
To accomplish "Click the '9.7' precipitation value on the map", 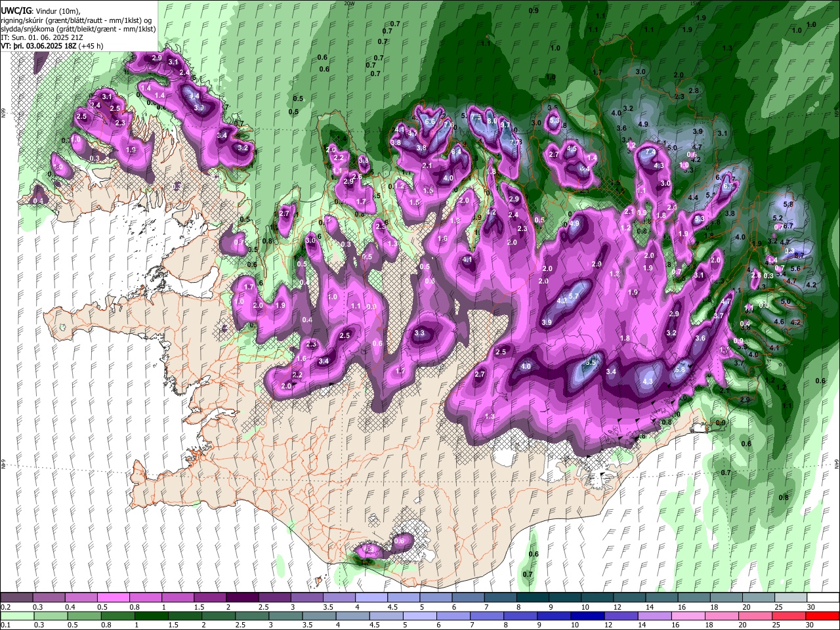I will pos(505,125).
